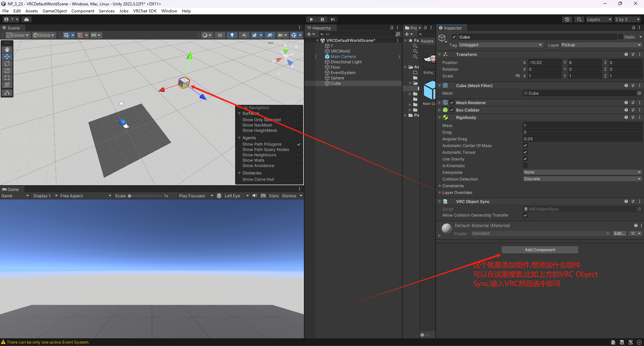The image size is (644, 346).
Task: Click the bug debug icon in Game toolbar
Action: 219,196
